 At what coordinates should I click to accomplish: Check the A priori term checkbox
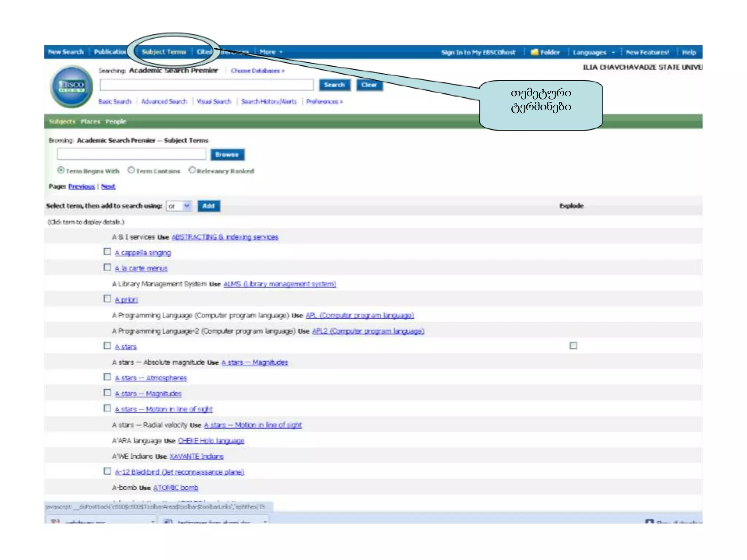pyautogui.click(x=107, y=299)
